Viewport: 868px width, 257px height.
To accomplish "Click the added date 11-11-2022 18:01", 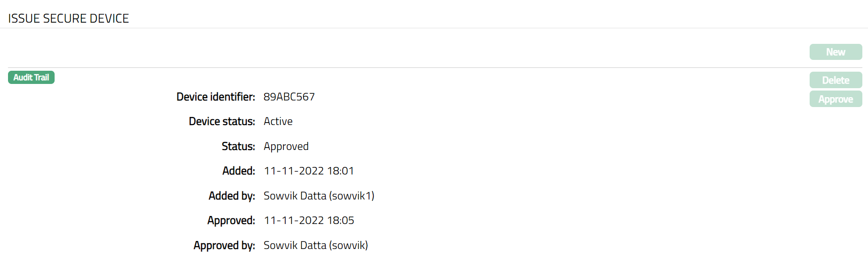I will pyautogui.click(x=309, y=171).
